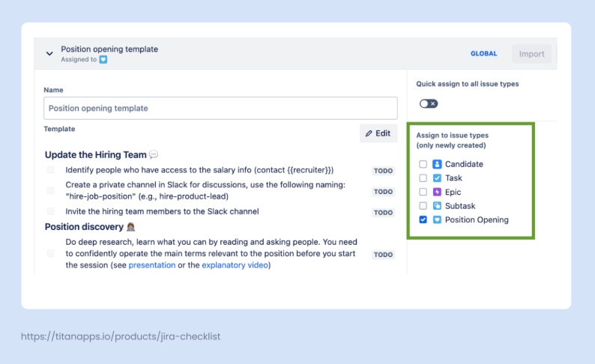Viewport: 595px width, 364px height.
Task: Check the Candidate checkbox
Action: pyautogui.click(x=423, y=164)
